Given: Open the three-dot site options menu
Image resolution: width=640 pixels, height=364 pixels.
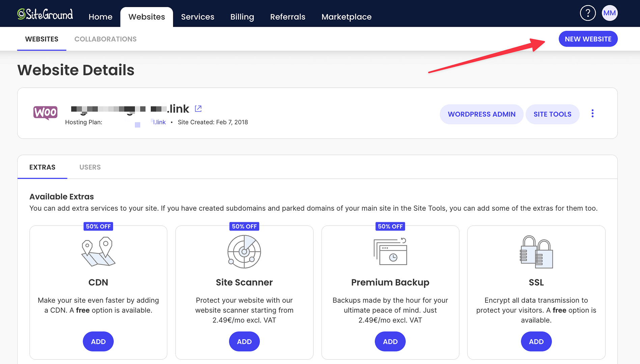Looking at the screenshot, I should (592, 114).
